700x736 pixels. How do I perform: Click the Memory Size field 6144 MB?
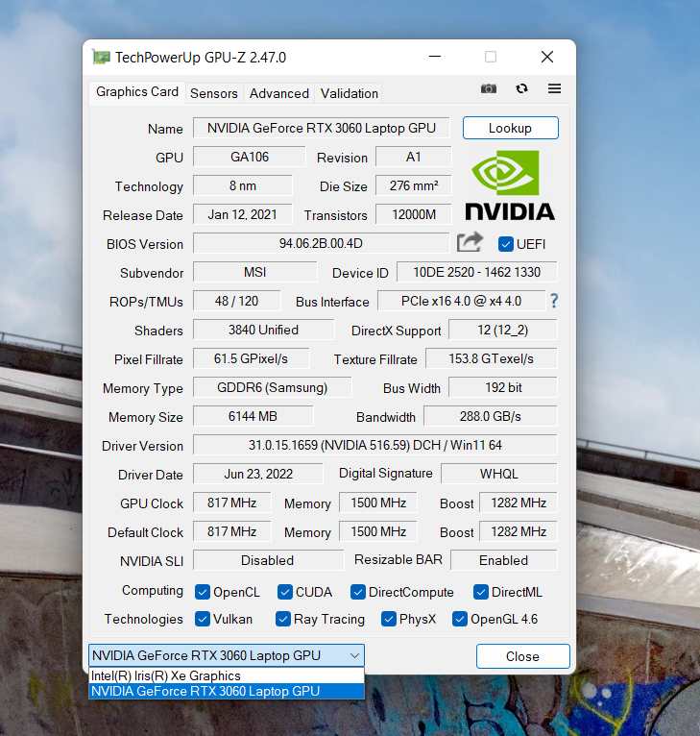pyautogui.click(x=253, y=416)
